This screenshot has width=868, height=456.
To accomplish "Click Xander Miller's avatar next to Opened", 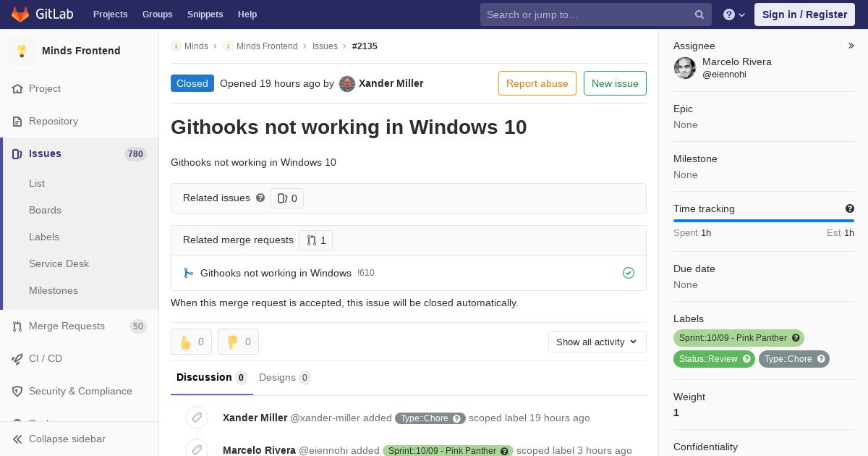I will tap(347, 83).
